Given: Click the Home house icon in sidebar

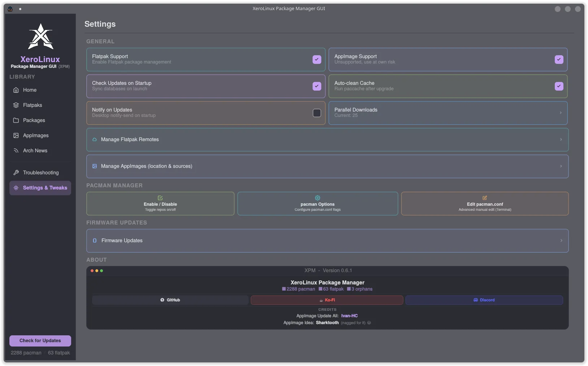Looking at the screenshot, I should (x=16, y=90).
